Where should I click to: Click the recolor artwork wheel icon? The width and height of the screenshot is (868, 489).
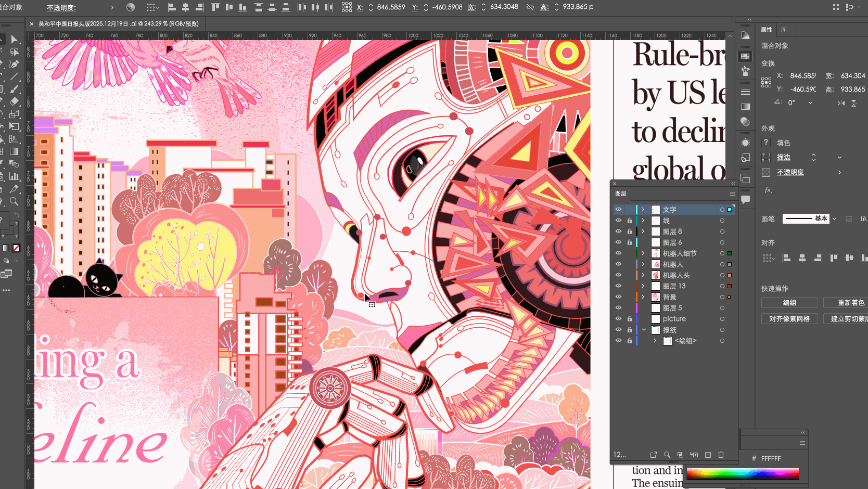pos(131,7)
